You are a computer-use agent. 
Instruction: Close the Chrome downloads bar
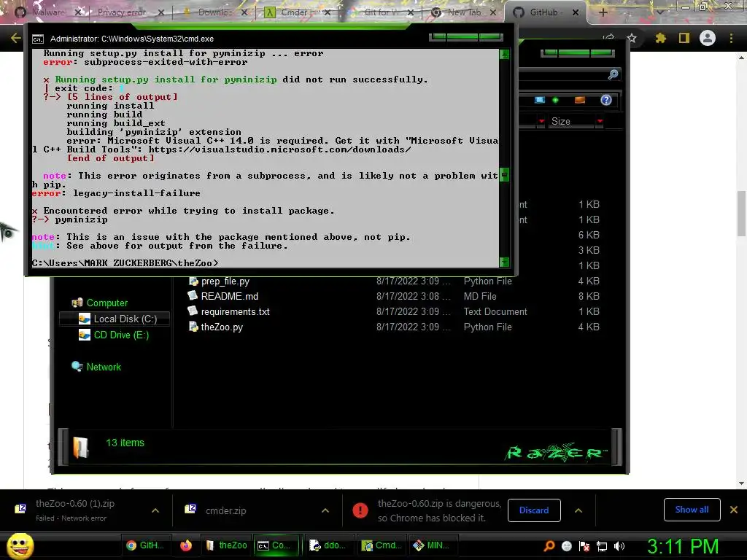tap(734, 510)
